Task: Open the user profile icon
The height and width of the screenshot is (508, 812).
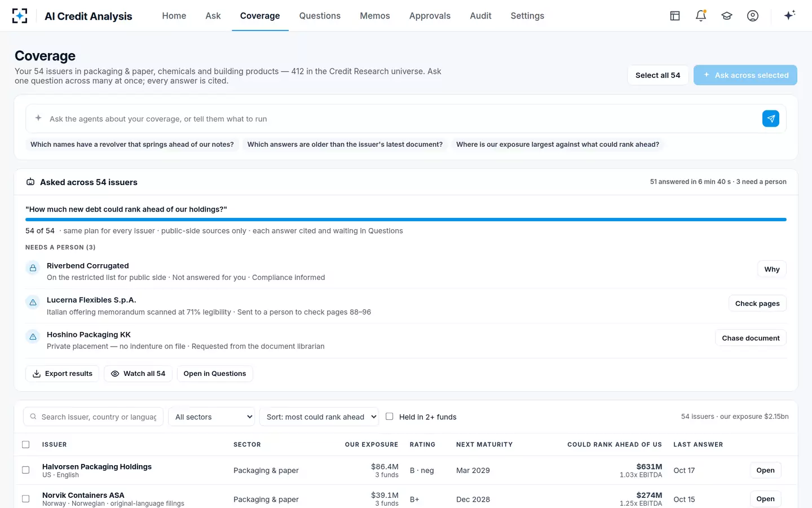Action: (x=753, y=16)
